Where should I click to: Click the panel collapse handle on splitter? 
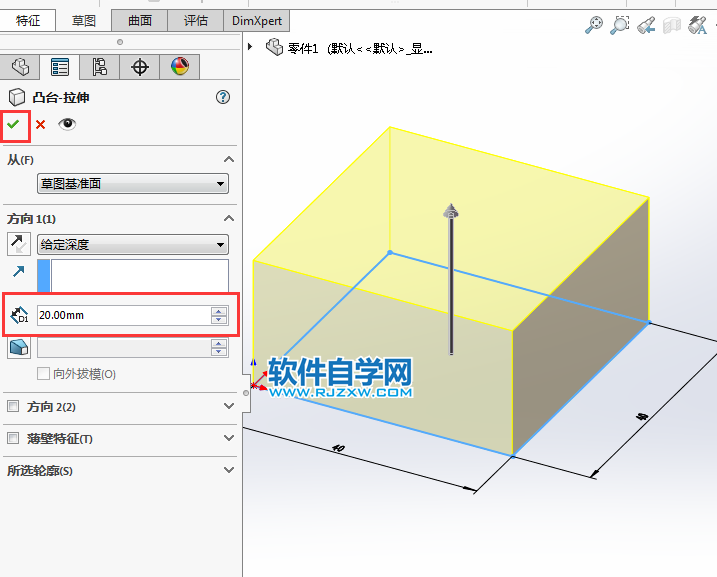pos(246,393)
